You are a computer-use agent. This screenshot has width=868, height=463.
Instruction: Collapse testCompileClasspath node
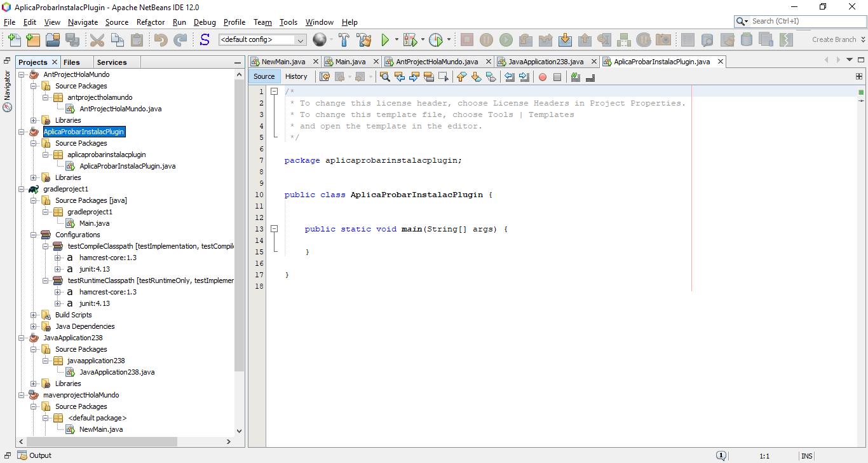(46, 246)
